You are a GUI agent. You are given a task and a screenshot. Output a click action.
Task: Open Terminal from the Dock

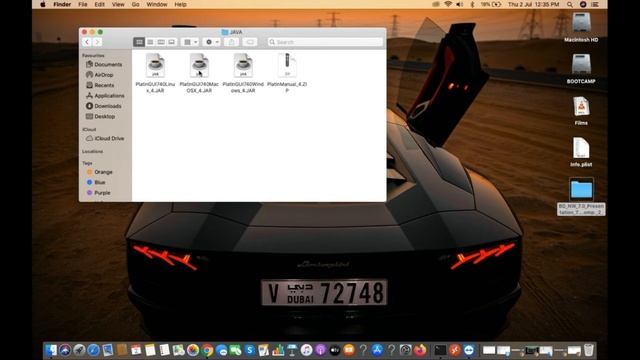coord(440,350)
